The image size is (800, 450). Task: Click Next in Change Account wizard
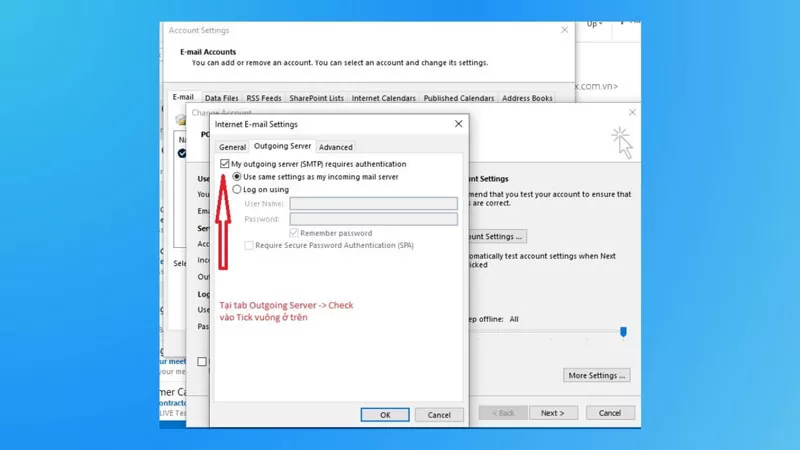click(x=553, y=413)
